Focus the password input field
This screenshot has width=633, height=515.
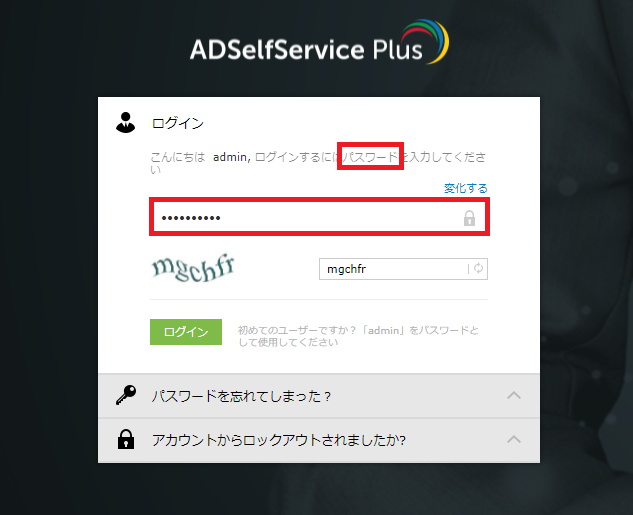(319, 217)
